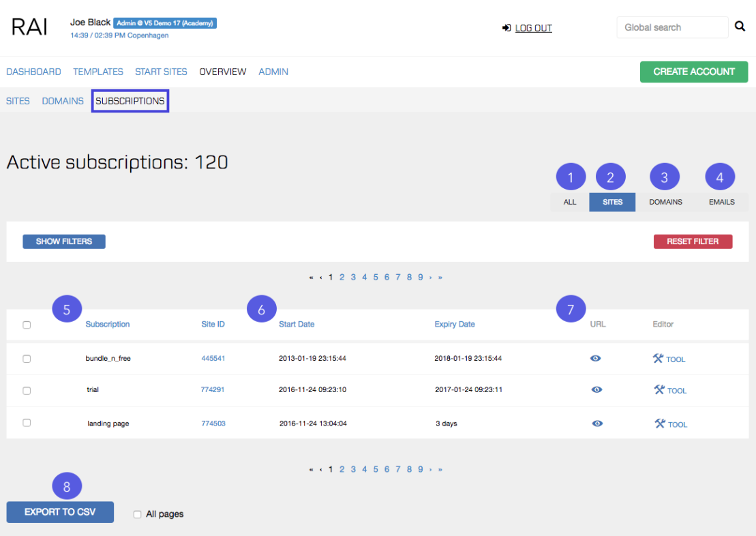Click the global search magnifier icon
This screenshot has width=756, height=536.
click(x=740, y=27)
